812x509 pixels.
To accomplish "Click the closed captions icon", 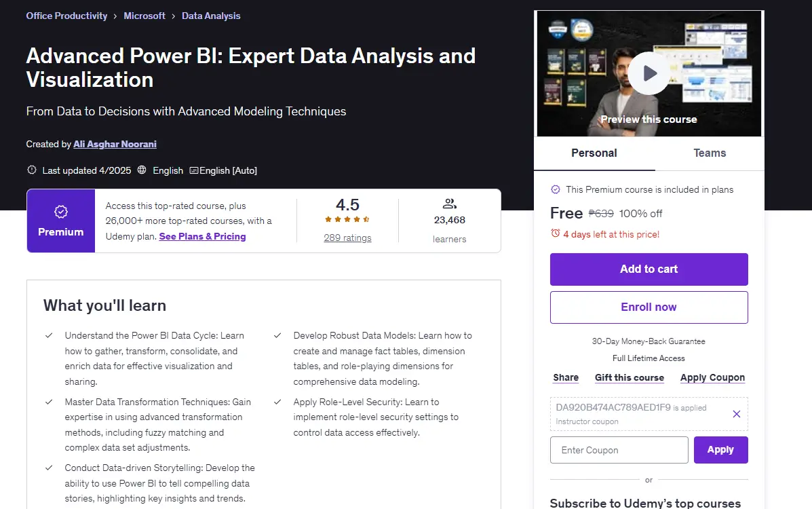I will pos(194,170).
